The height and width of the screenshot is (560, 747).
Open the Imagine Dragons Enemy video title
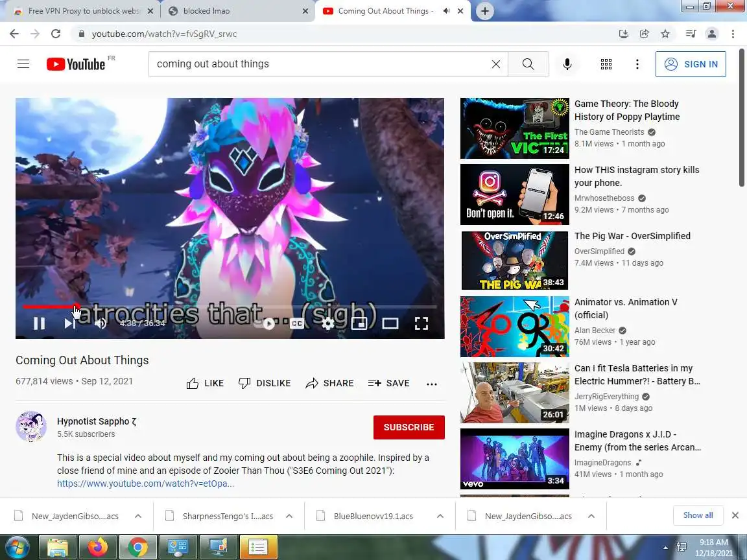(x=637, y=441)
